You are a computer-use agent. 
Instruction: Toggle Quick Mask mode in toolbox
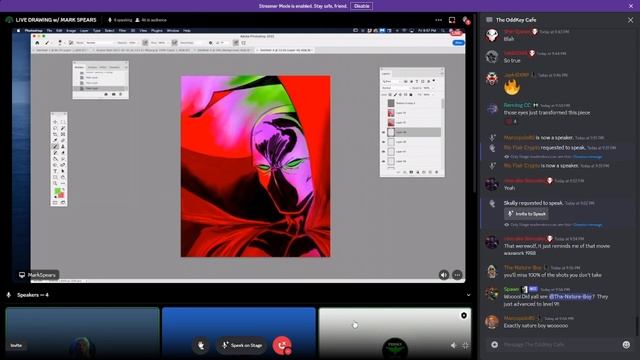pyautogui.click(x=55, y=202)
